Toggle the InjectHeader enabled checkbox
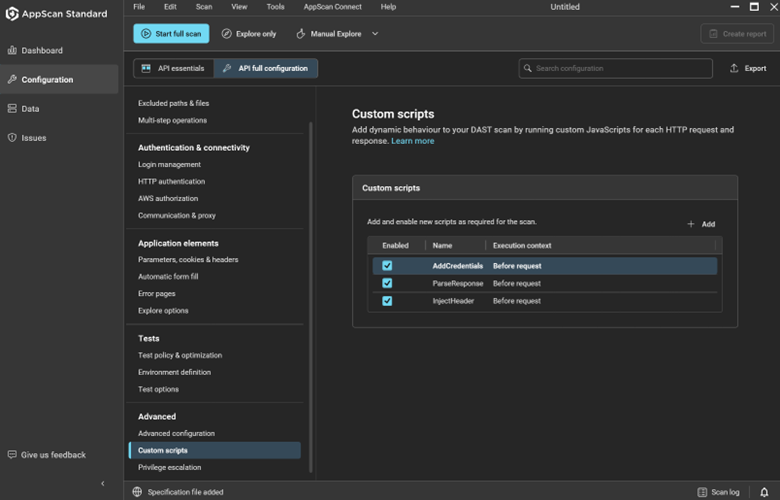Image resolution: width=780 pixels, height=500 pixels. (x=387, y=301)
